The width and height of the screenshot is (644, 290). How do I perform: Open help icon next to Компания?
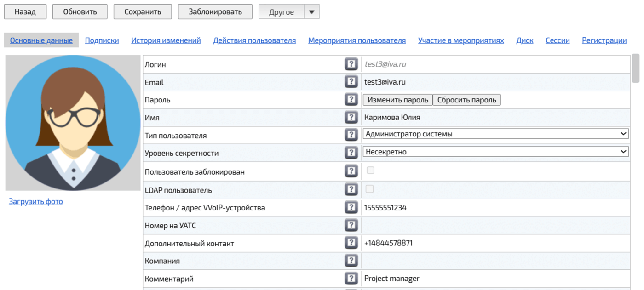pos(351,261)
